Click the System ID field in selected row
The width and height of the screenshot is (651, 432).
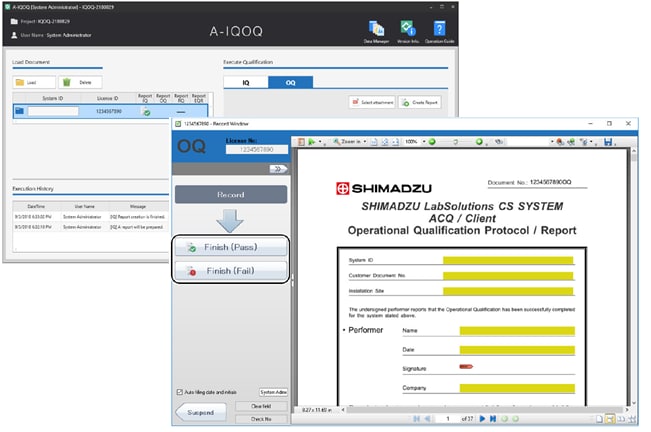53,111
